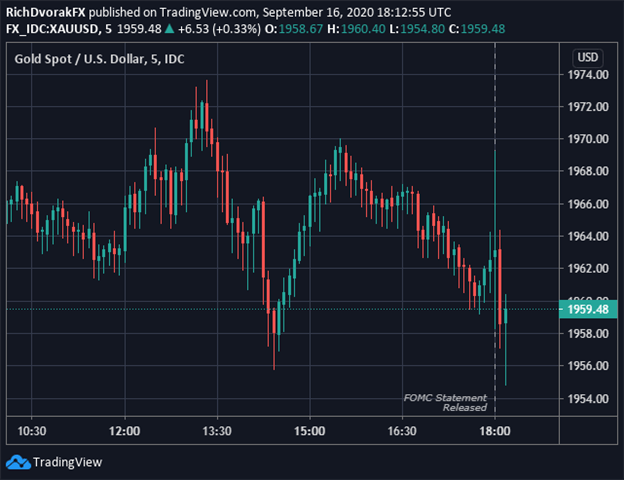Click the low value L:1954.80

[x=417, y=29]
